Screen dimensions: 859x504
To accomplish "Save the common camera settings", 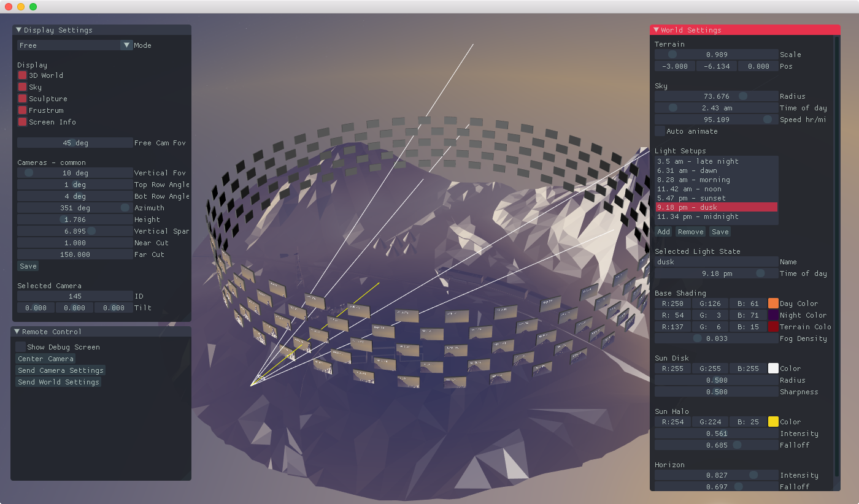I will pos(28,266).
